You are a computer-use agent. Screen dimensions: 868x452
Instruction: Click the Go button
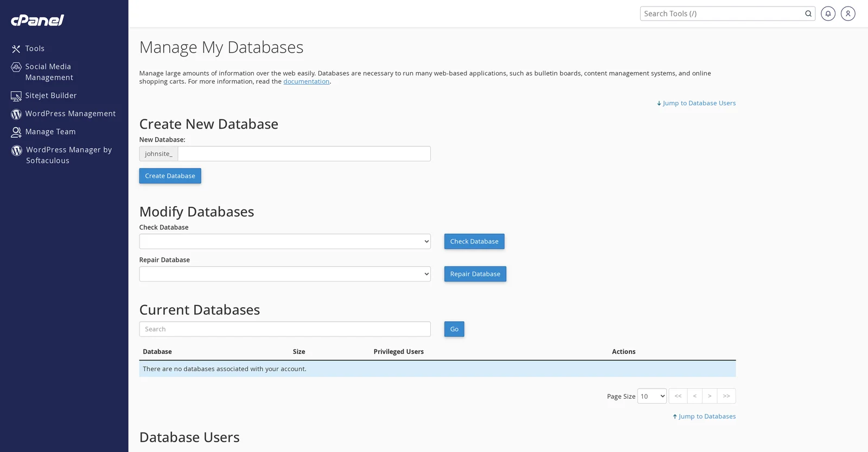coord(454,329)
